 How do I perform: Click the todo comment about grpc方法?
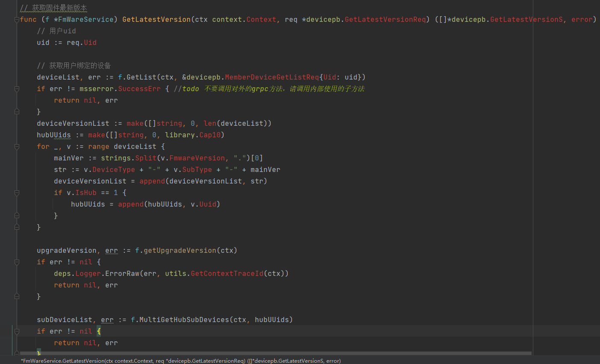click(269, 89)
